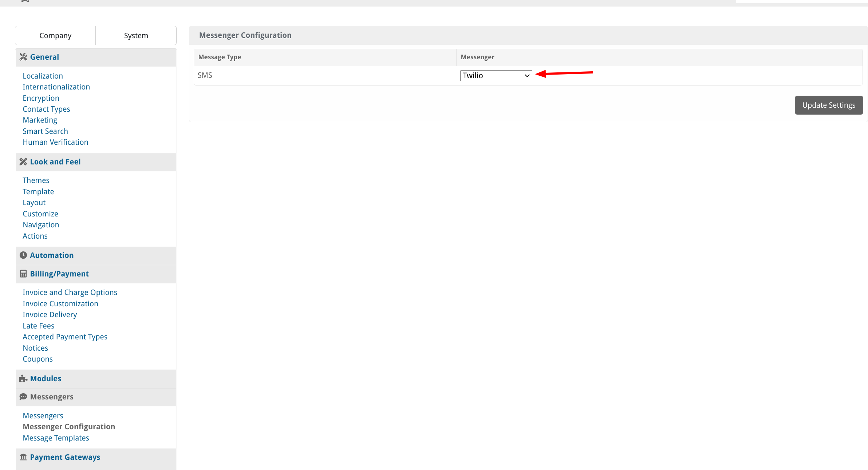Image resolution: width=868 pixels, height=470 pixels.
Task: Expand the Automation section heading
Action: click(x=52, y=255)
